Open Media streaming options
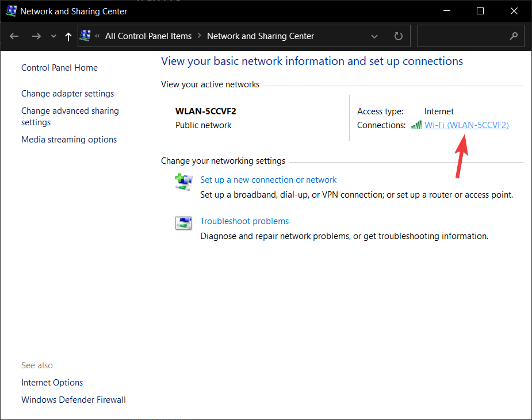The height and width of the screenshot is (420, 532). [x=69, y=140]
